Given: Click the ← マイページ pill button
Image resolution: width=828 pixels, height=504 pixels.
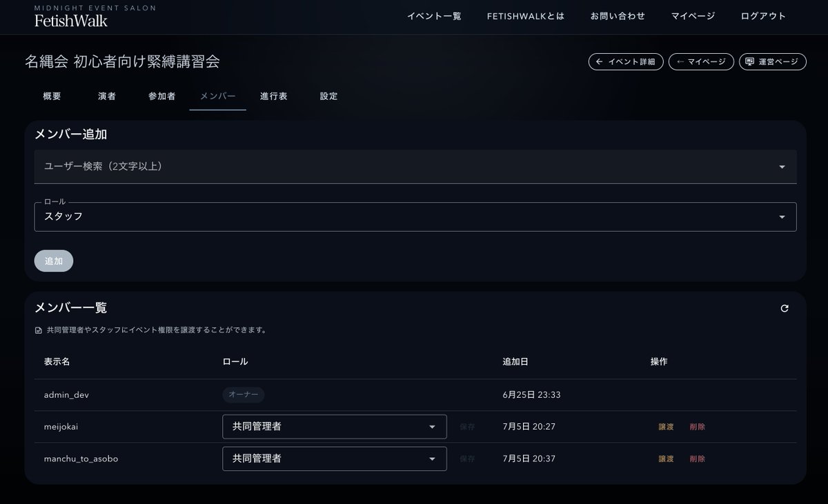Looking at the screenshot, I should (x=701, y=62).
